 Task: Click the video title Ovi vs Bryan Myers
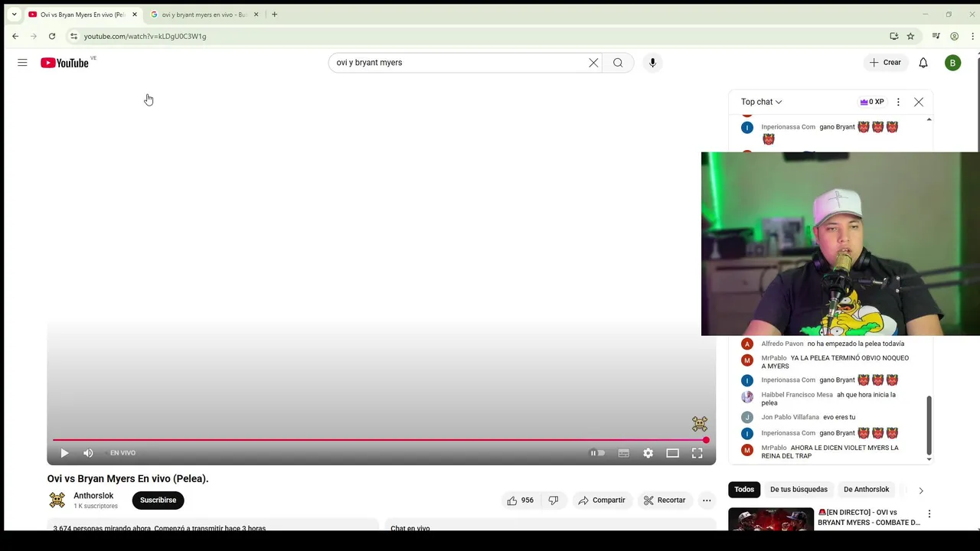tap(128, 479)
